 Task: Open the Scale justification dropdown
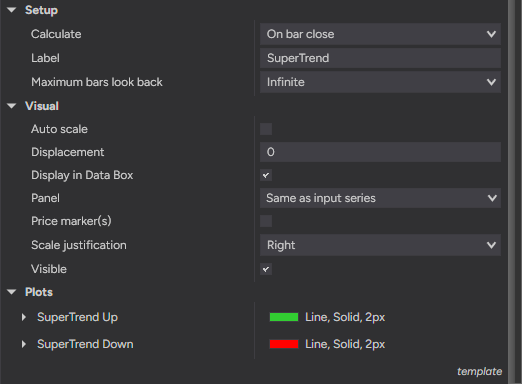[x=380, y=245]
